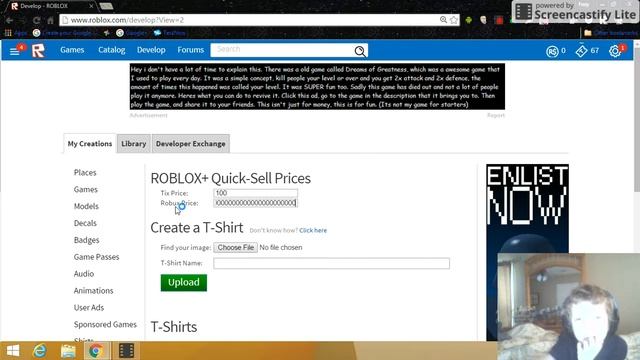Open Game Passes in the sidebar
Image resolution: width=640 pixels, height=360 pixels.
[x=96, y=257]
